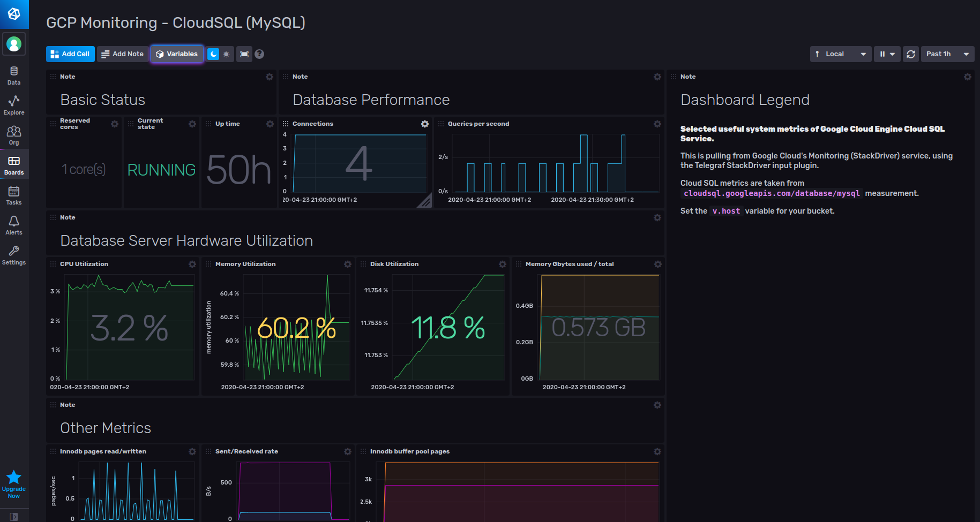Open Disk Utilization cell gear
980x522 pixels.
click(503, 264)
